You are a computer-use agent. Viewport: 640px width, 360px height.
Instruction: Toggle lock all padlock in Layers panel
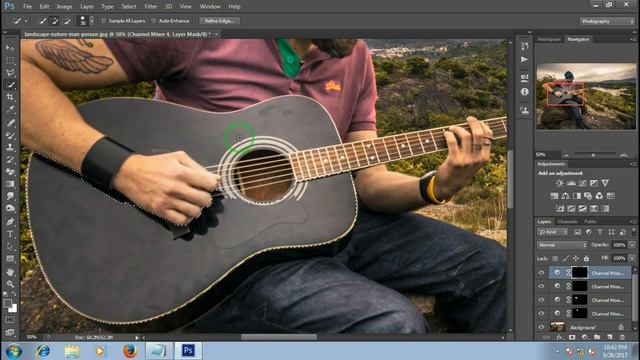pyautogui.click(x=586, y=258)
